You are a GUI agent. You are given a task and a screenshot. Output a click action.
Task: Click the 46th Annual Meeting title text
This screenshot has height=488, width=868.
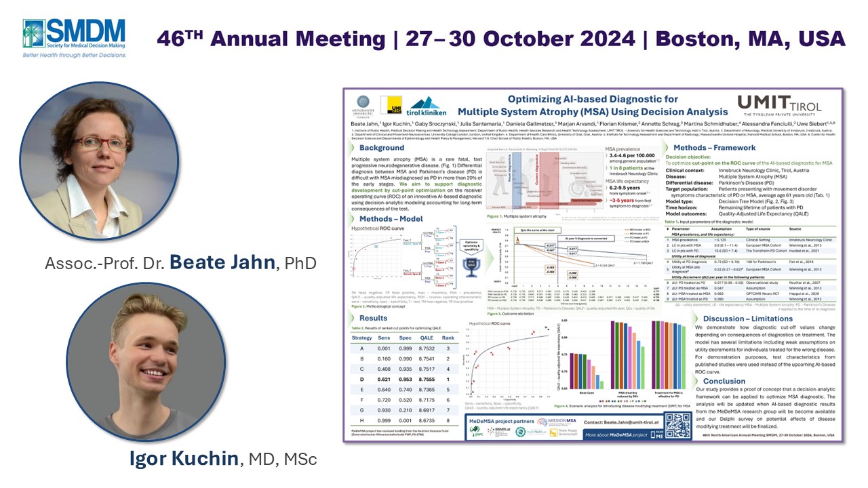(500, 39)
